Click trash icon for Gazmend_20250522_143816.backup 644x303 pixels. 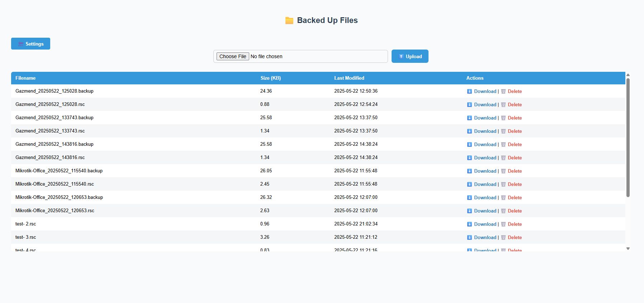[503, 145]
